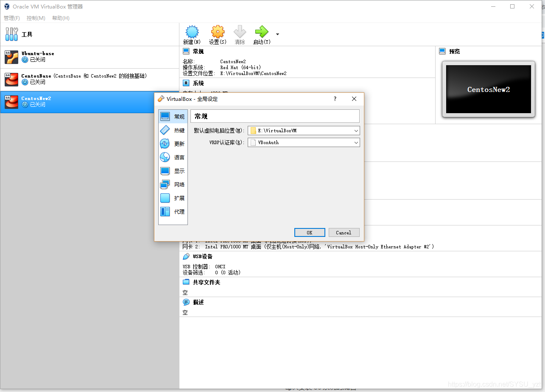This screenshot has width=545, height=392.
Task: Click the Discard (清除) arrow icon
Action: [240, 32]
